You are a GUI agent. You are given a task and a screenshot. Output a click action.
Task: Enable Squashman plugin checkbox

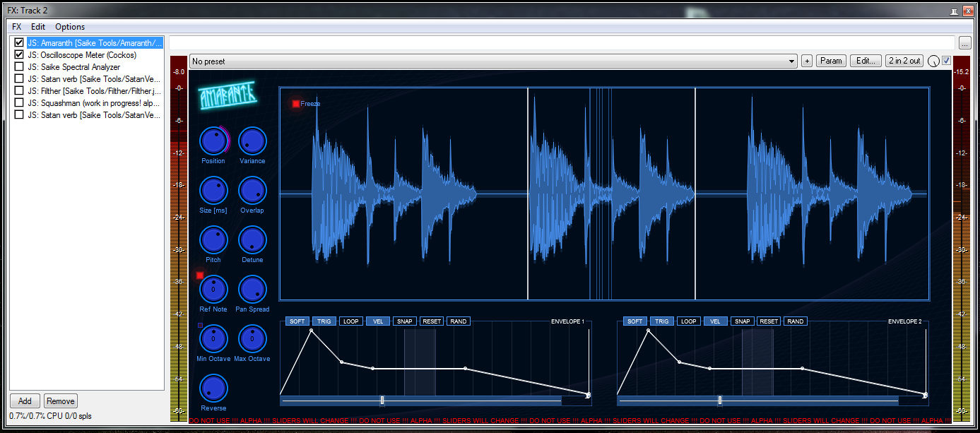19,102
